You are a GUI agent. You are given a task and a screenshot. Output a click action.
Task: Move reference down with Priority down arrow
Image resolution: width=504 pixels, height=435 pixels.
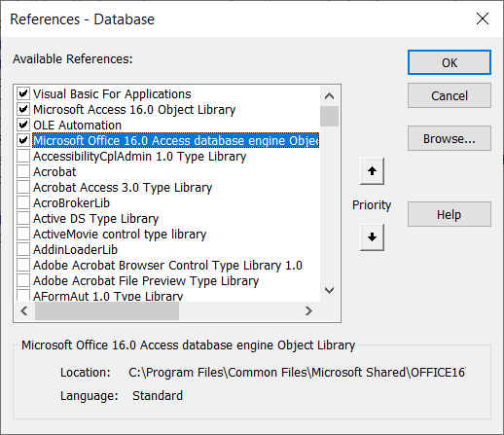pos(372,237)
